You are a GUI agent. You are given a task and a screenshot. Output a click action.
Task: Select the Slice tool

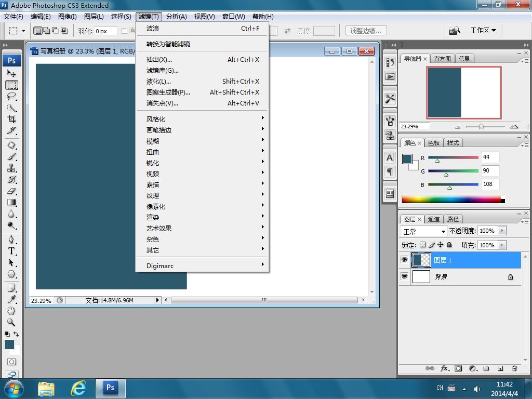point(11,130)
